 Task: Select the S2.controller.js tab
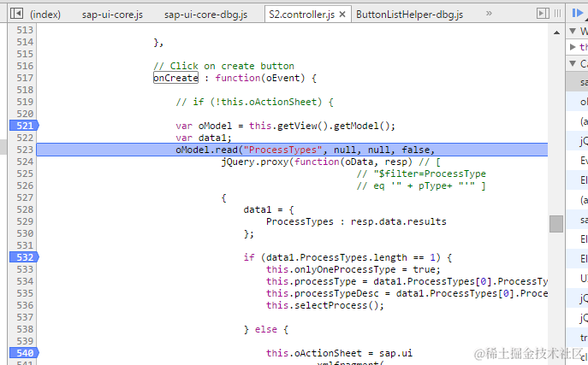coord(301,15)
